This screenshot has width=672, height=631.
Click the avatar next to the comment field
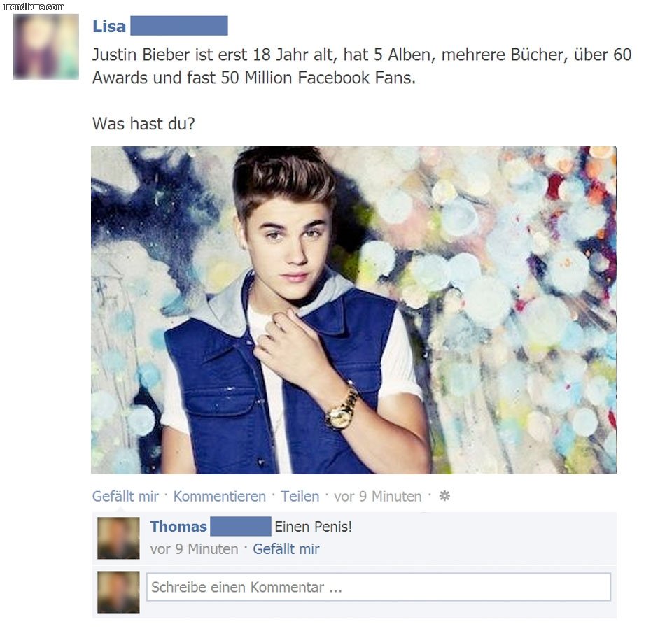tap(118, 592)
